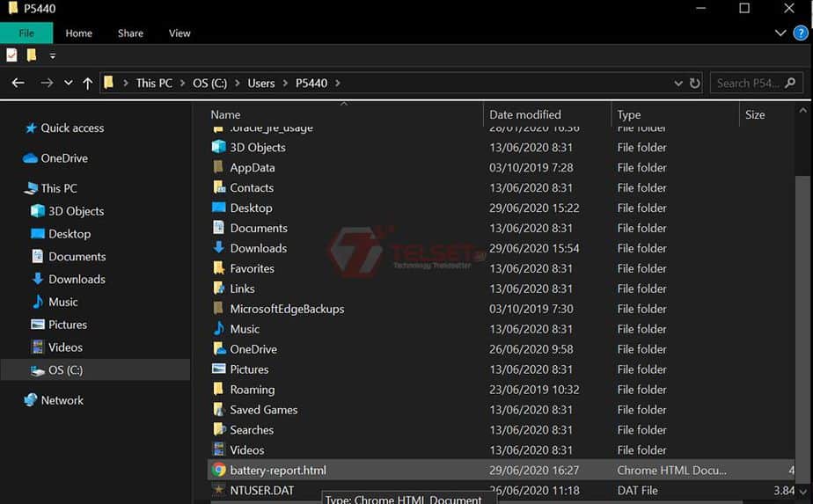Click the Refresh icon in address bar
Image resolution: width=813 pixels, height=504 pixels.
point(695,84)
